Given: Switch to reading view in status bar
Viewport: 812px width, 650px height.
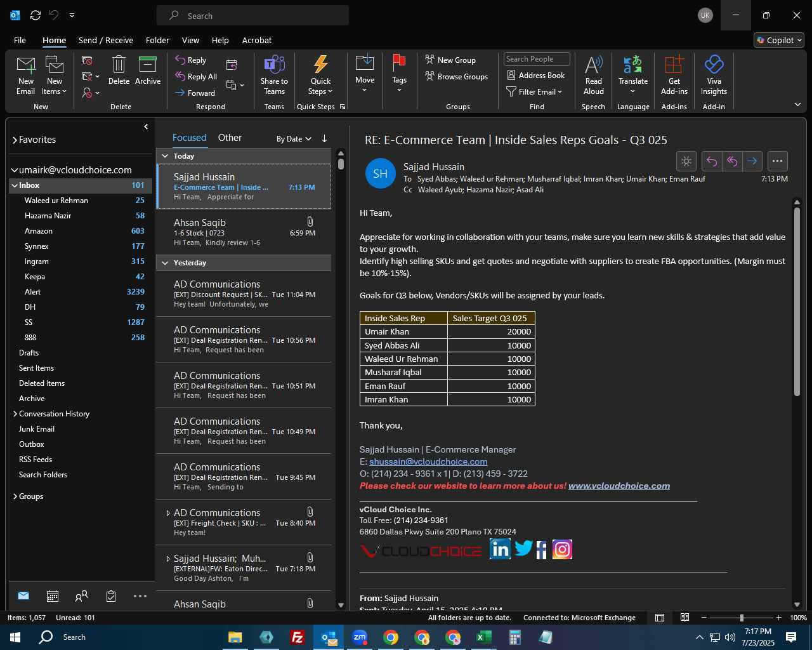Looking at the screenshot, I should [x=685, y=618].
